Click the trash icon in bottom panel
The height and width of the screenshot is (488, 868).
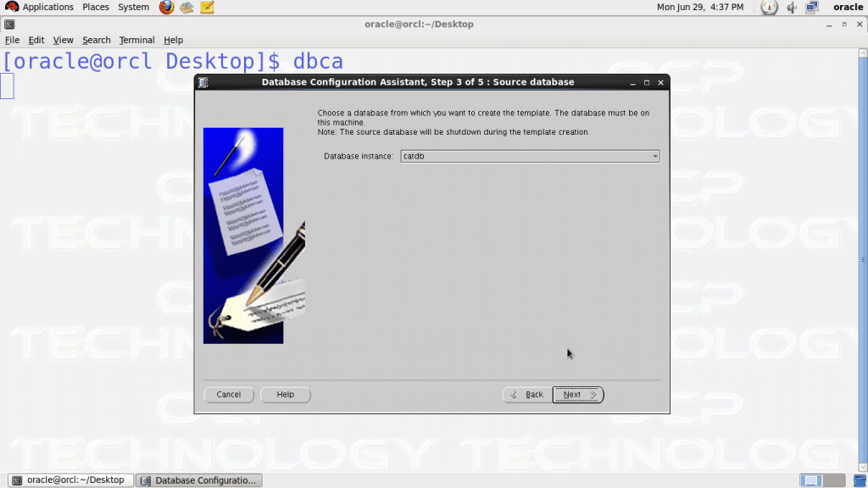pyautogui.click(x=860, y=480)
